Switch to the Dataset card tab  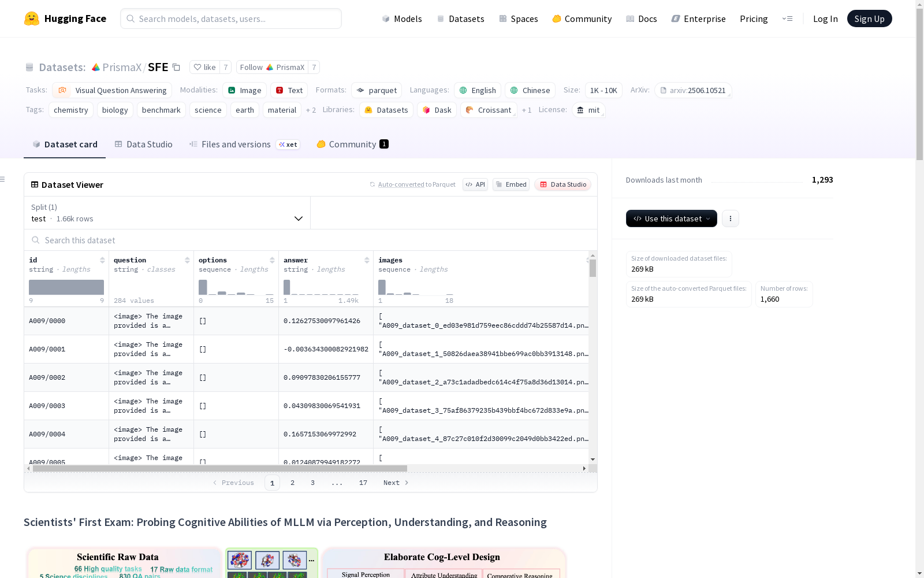[65, 144]
